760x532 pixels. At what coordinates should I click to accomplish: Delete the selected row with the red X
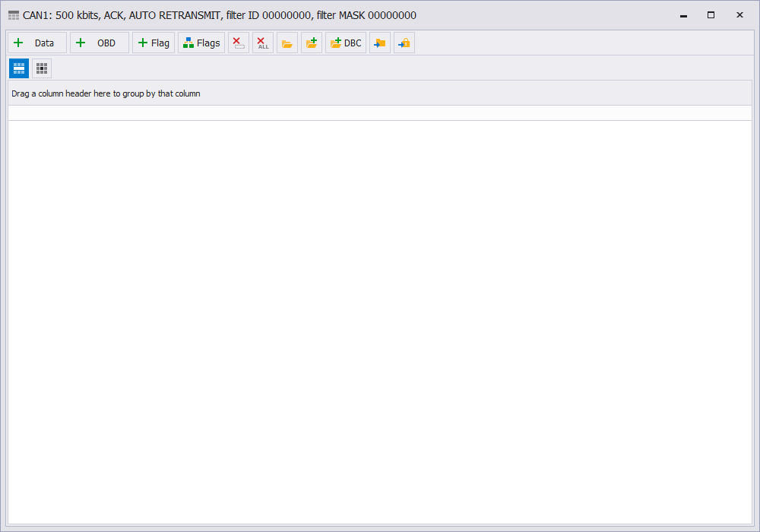pos(239,43)
